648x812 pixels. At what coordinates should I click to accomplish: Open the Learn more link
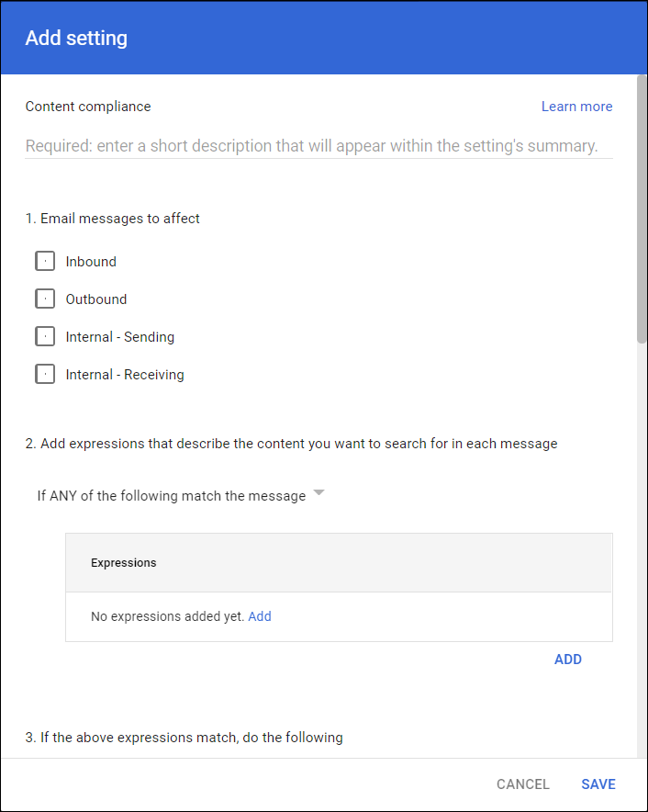coord(576,107)
